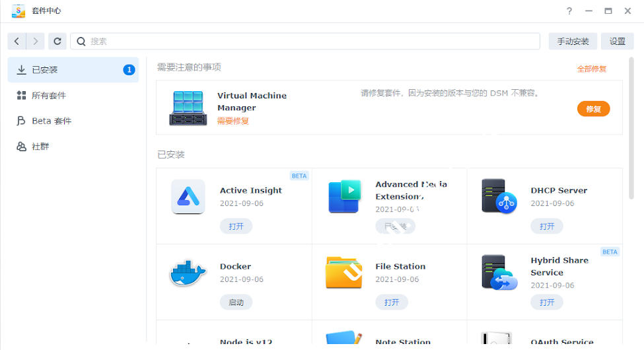Click the 手动安装 button

pyautogui.click(x=573, y=41)
